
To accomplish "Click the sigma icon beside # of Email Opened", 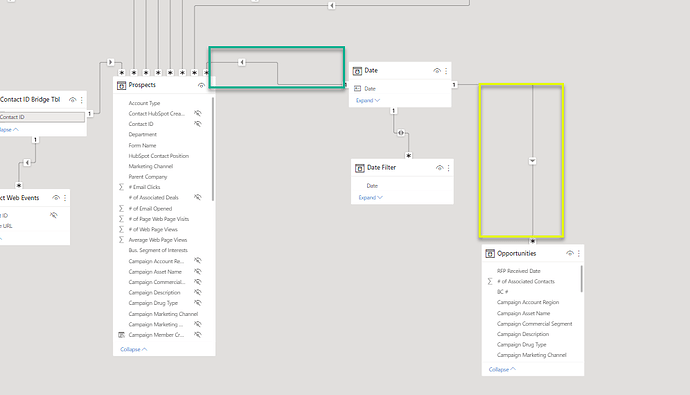I will coord(121,208).
